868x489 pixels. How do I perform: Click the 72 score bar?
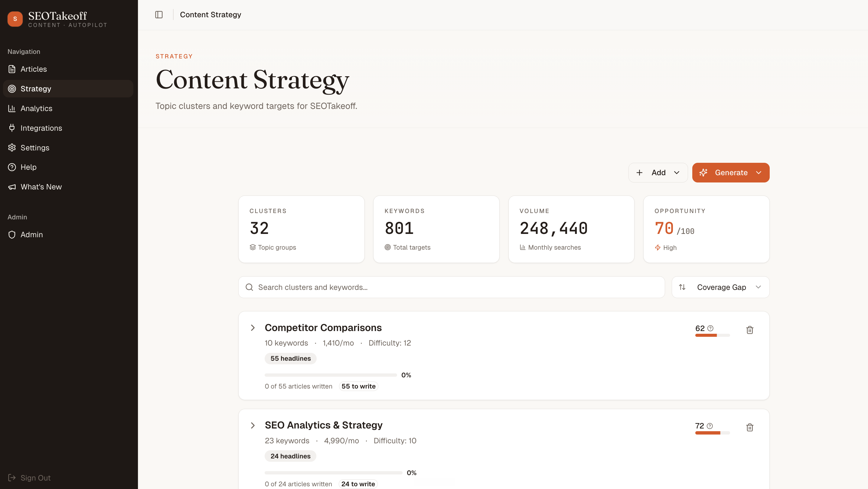pyautogui.click(x=712, y=433)
